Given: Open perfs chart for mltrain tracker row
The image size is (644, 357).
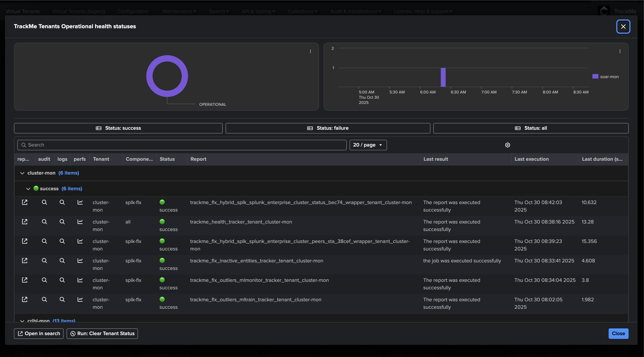Looking at the screenshot, I should click(x=80, y=299).
